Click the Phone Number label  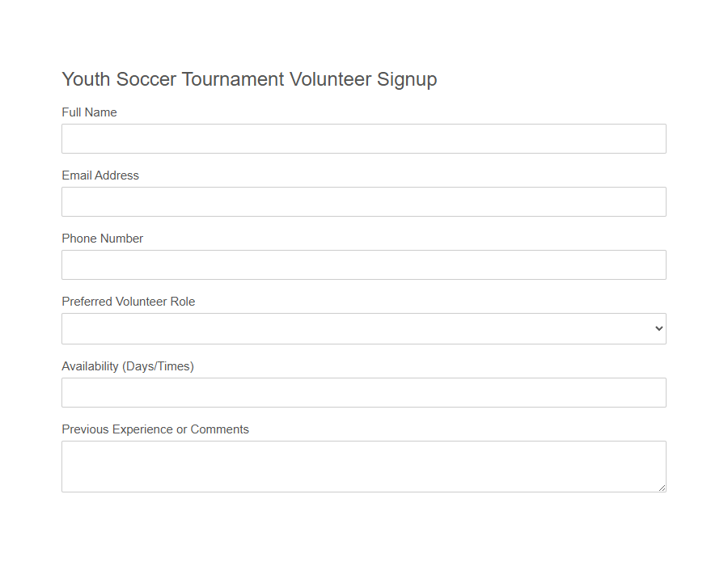point(102,239)
